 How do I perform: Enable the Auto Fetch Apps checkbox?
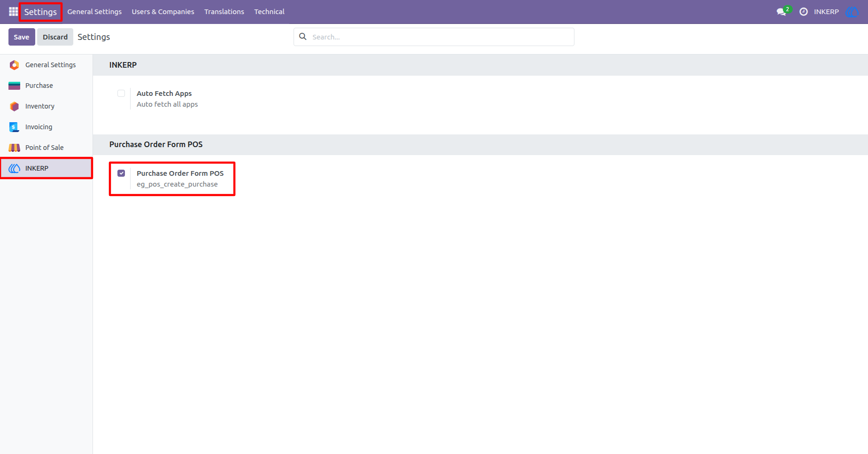point(121,93)
